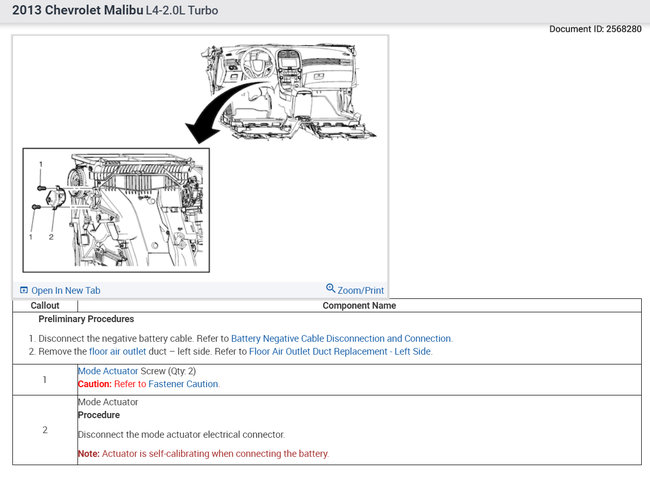Viewport: 650px width, 477px height.
Task: Open the Fastener Caution link
Action: pos(183,384)
